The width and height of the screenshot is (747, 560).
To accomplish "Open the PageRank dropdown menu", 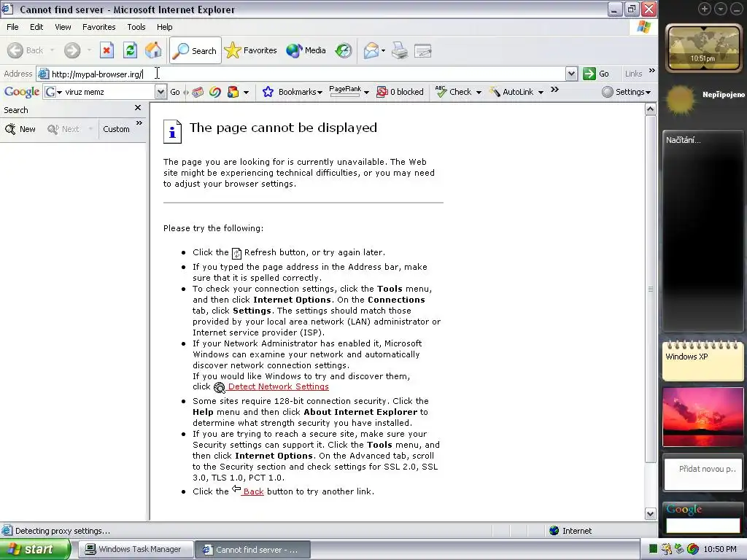I will 366,93.
